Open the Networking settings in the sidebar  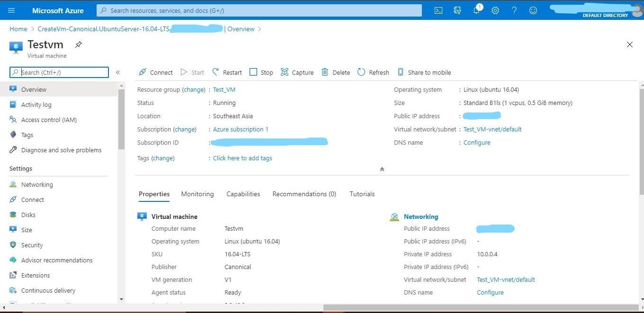pos(37,184)
